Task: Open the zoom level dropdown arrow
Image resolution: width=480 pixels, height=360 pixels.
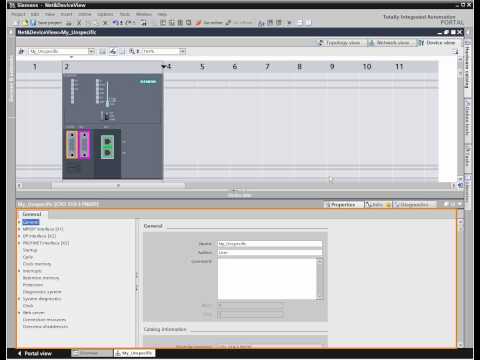Action: point(182,51)
